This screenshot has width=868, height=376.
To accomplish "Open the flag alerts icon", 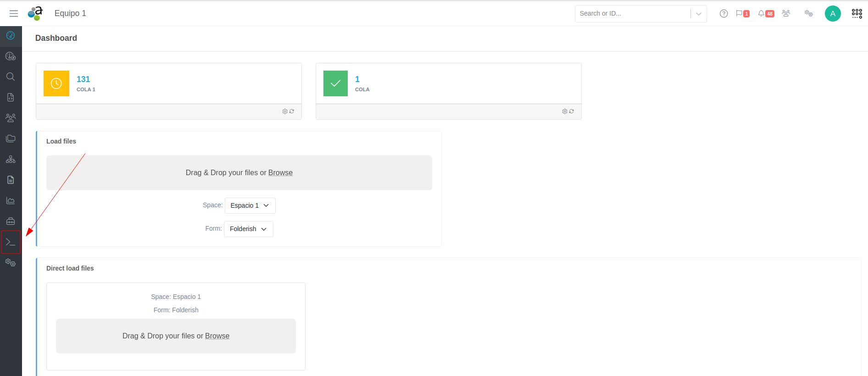I will coord(739,14).
